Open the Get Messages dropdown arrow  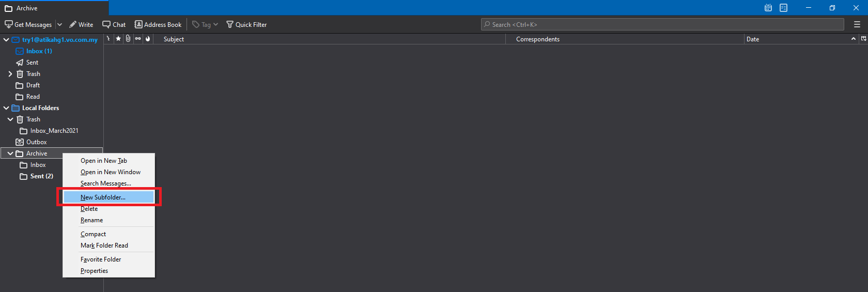coord(59,24)
